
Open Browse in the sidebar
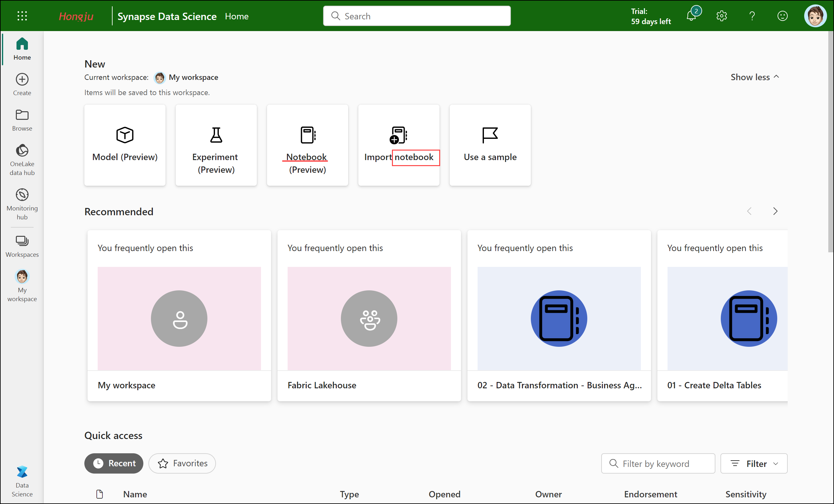(x=22, y=120)
